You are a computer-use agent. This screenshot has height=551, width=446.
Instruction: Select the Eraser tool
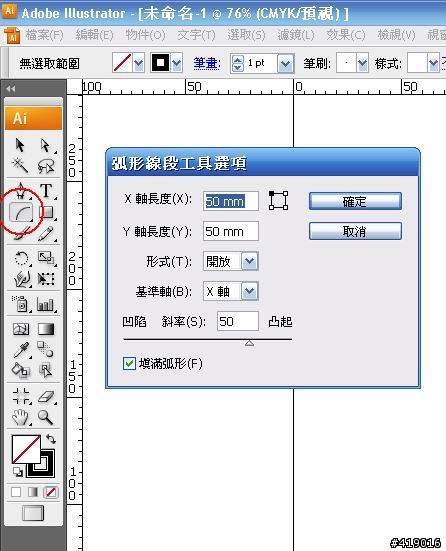tap(46, 396)
